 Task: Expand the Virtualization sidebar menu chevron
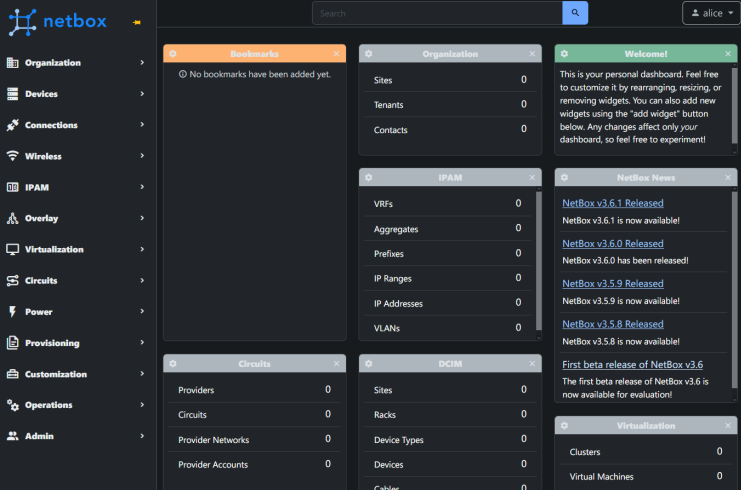[x=142, y=249]
